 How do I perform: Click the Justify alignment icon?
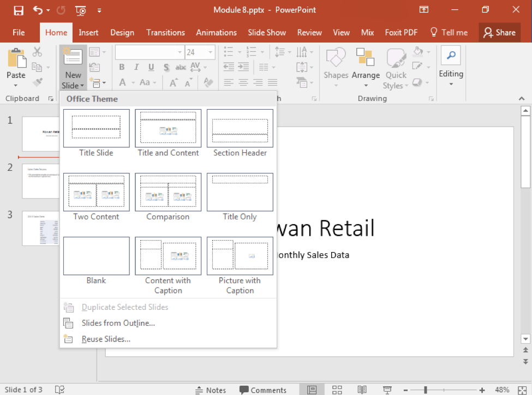[272, 82]
